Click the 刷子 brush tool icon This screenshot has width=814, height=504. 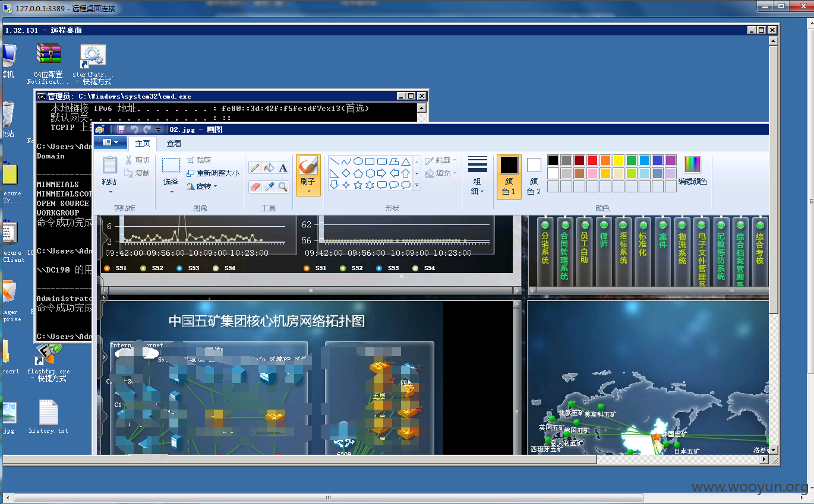[308, 166]
